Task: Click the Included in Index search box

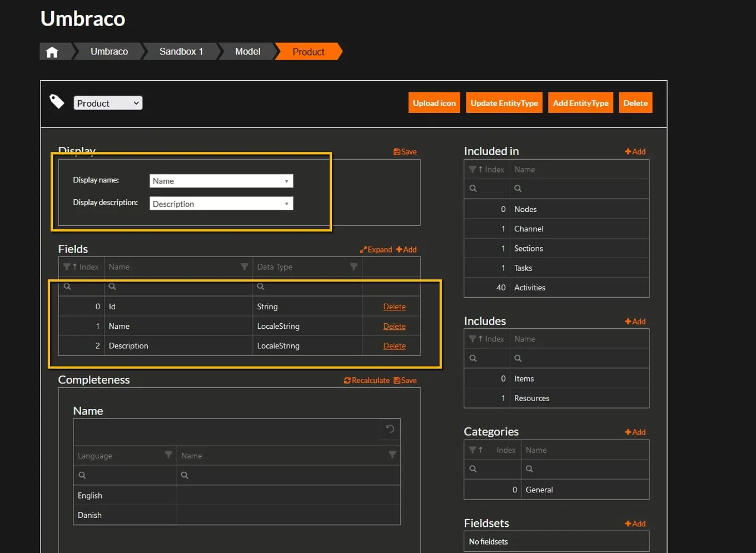Action: [x=487, y=189]
